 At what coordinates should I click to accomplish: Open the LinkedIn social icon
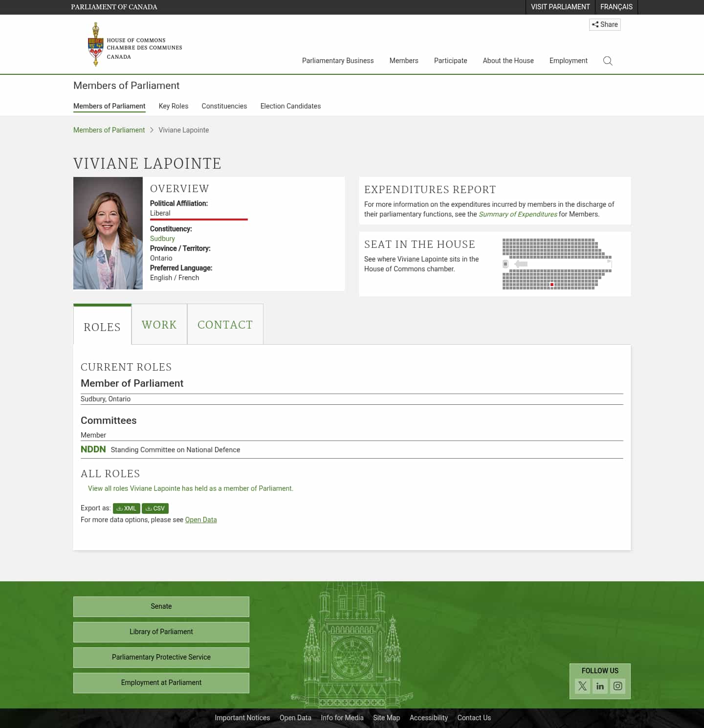point(600,686)
